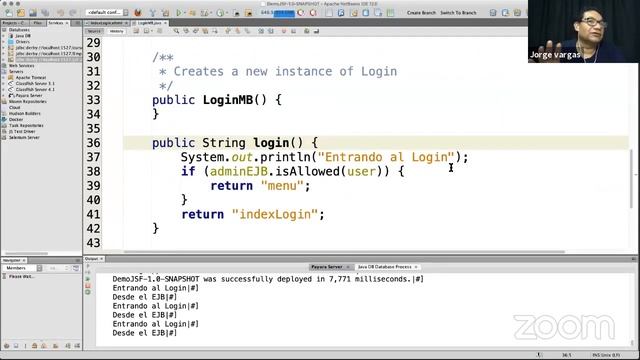640x360 pixels.
Task: Switch to Payara Server output tab
Action: click(327, 267)
